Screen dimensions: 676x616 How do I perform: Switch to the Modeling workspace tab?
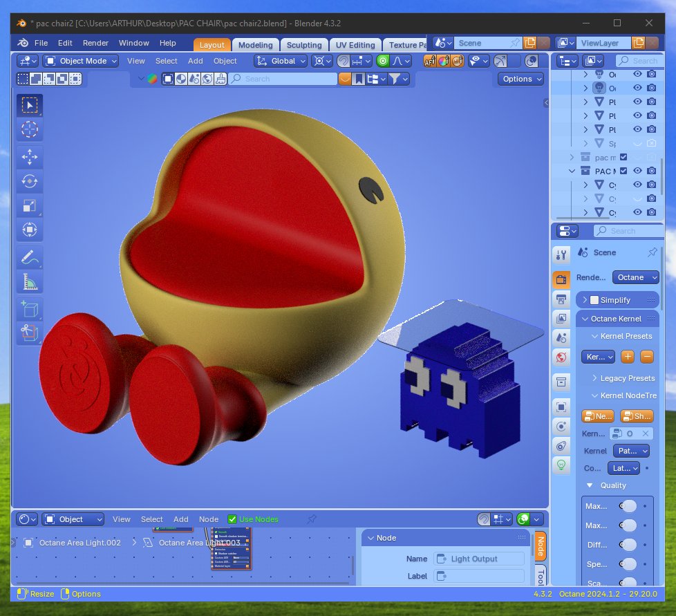[256, 45]
